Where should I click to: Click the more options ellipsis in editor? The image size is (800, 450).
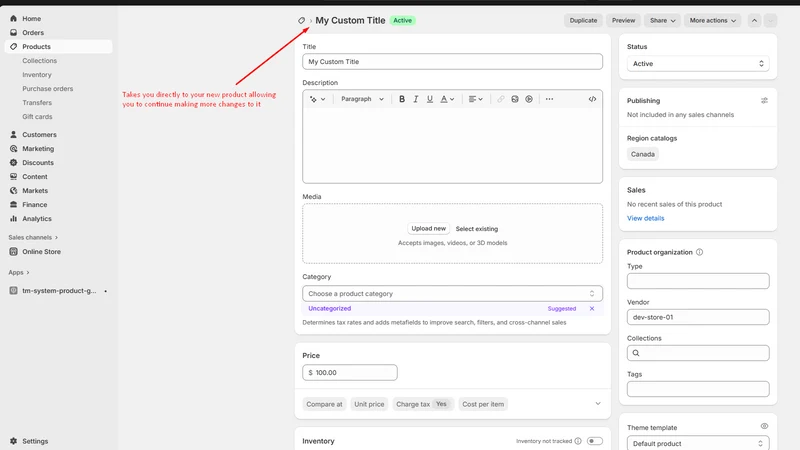click(x=549, y=99)
